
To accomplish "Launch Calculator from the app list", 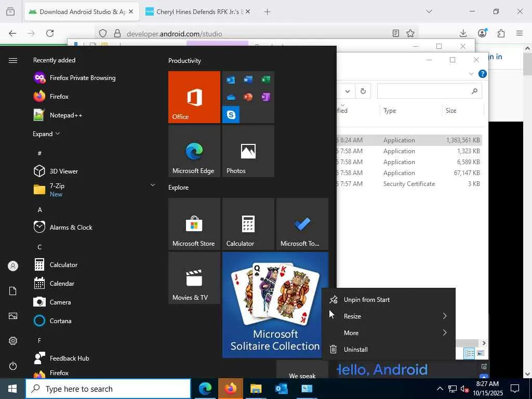I will pos(56,264).
